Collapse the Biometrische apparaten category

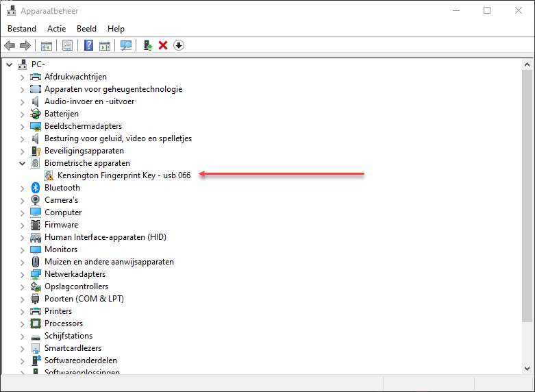23,163
